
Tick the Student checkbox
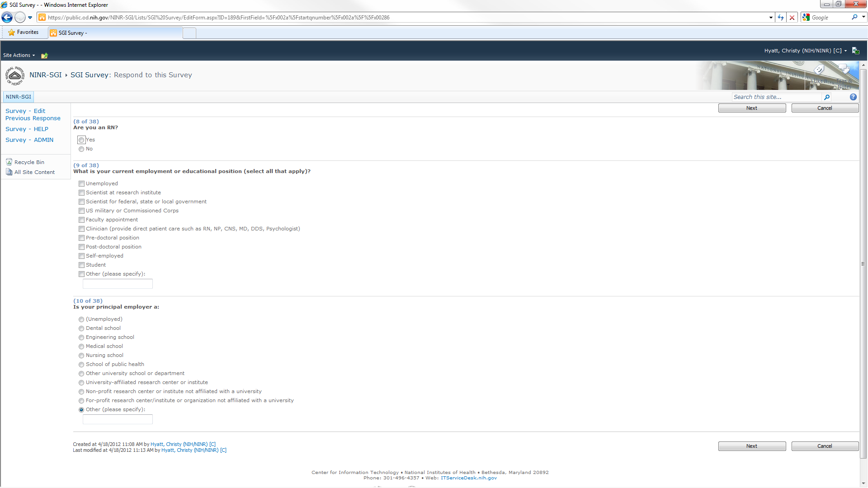(x=82, y=265)
